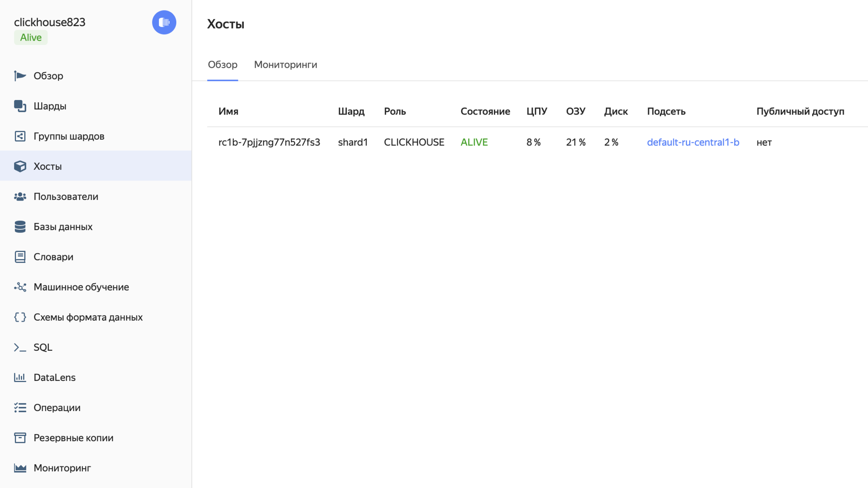Click the 8 % CPU value
Image resolution: width=868 pixels, height=488 pixels.
(x=533, y=142)
